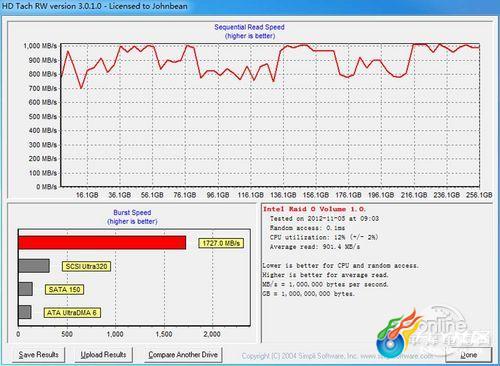
Task: Click the Average read 901.4 MB/s line
Action: (315, 247)
